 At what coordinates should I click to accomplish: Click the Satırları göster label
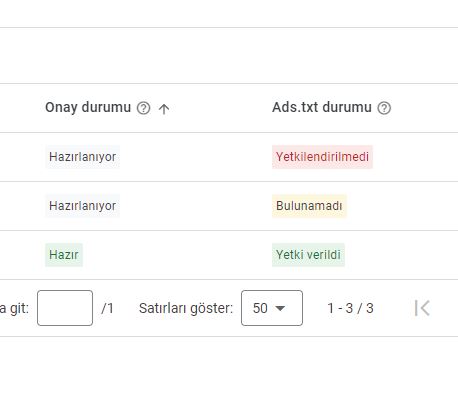[186, 308]
